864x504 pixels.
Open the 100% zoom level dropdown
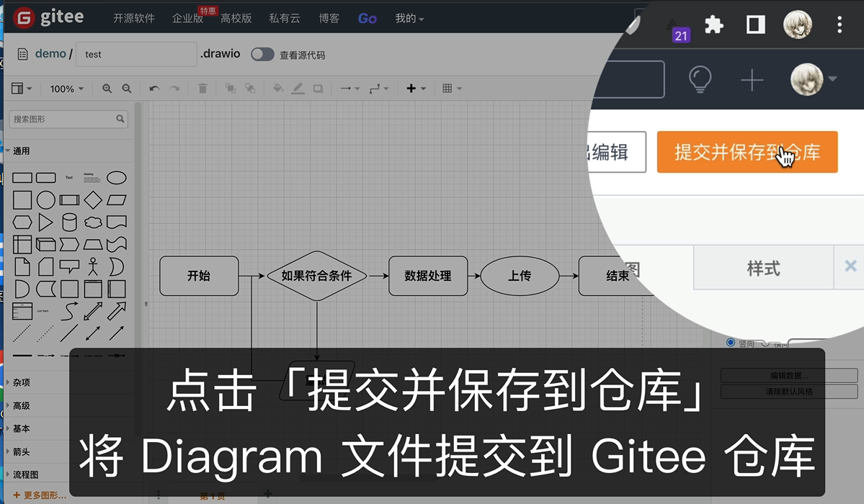tap(66, 88)
